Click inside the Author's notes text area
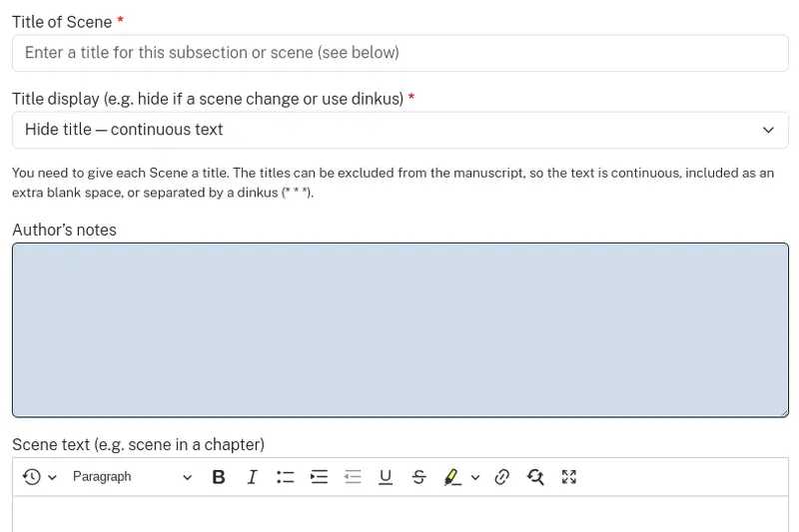The image size is (799, 532). tap(399, 329)
